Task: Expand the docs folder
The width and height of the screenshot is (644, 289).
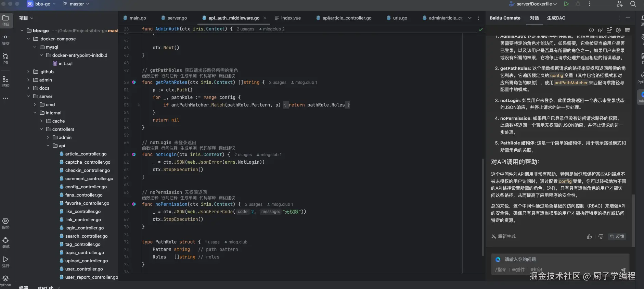Action: pos(28,88)
